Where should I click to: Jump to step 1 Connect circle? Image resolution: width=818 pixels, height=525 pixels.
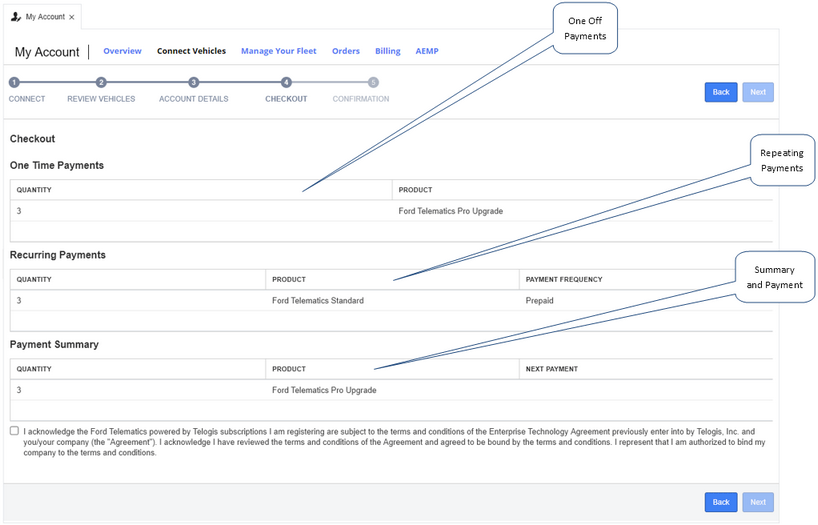tap(14, 82)
